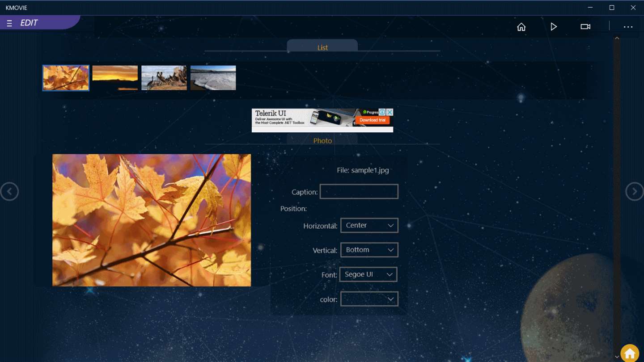Go to next photo with right arrow
The image size is (644, 362).
(x=634, y=191)
